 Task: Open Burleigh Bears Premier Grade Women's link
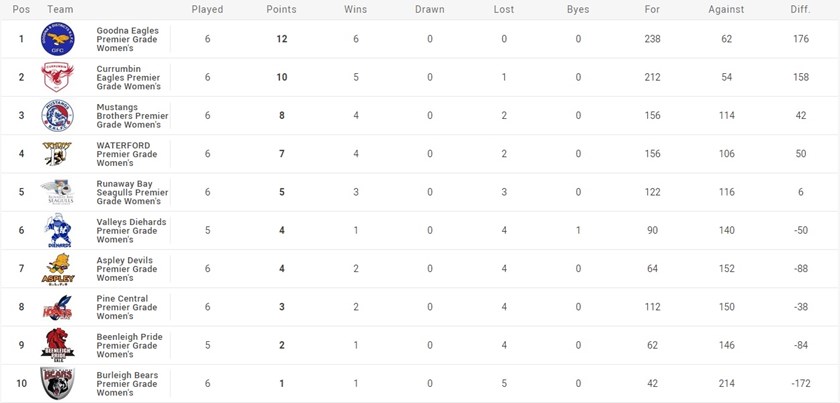[127, 384]
